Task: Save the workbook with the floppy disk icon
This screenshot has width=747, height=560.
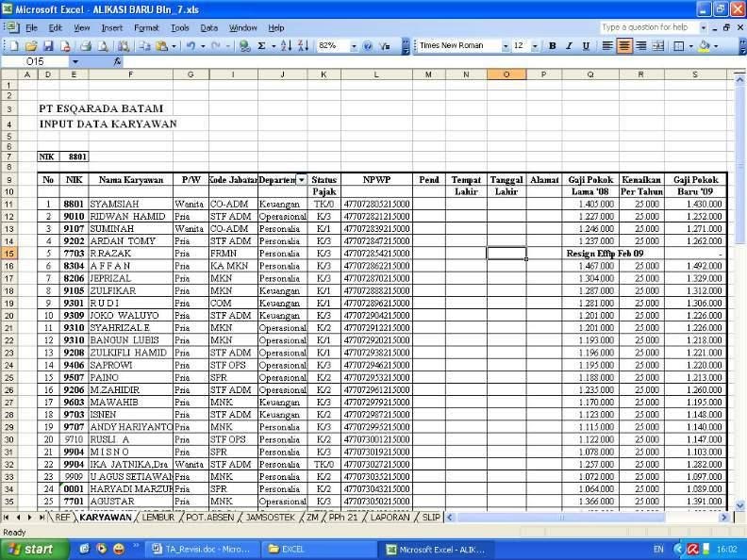Action: click(48, 45)
